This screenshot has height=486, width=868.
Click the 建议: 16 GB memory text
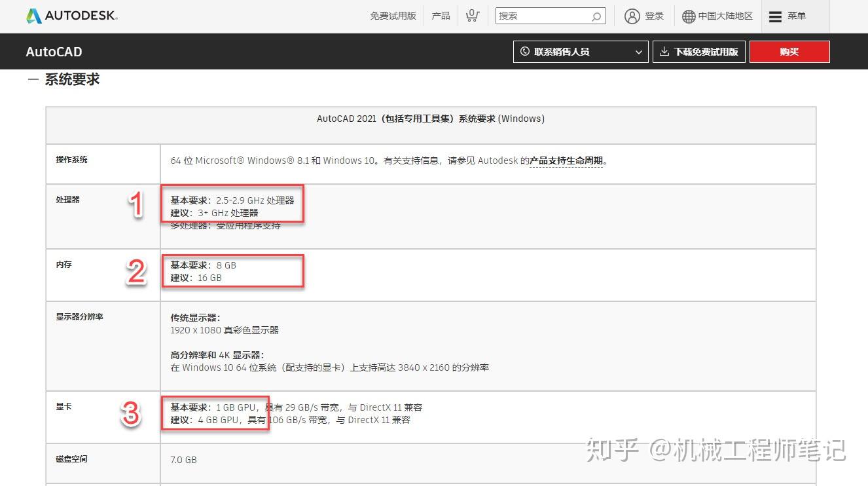point(196,278)
